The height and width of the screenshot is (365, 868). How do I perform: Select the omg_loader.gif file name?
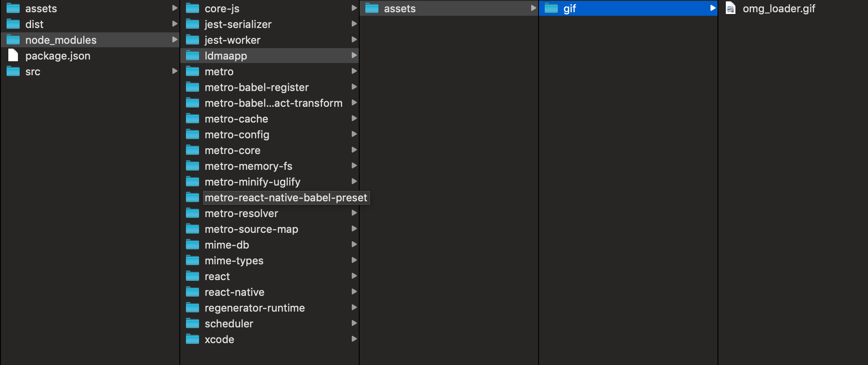pos(779,9)
